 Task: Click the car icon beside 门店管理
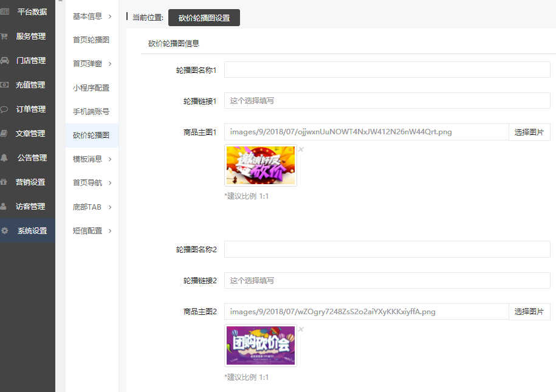4,60
